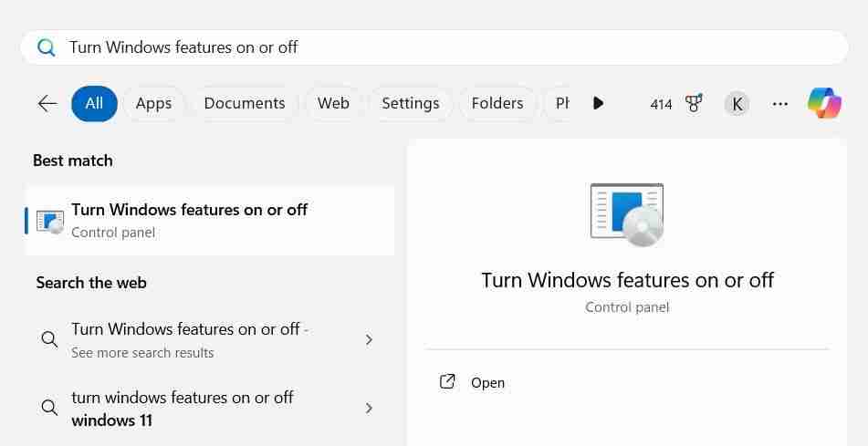Click the preview pane title text
This screenshot has width=868, height=446.
[627, 280]
